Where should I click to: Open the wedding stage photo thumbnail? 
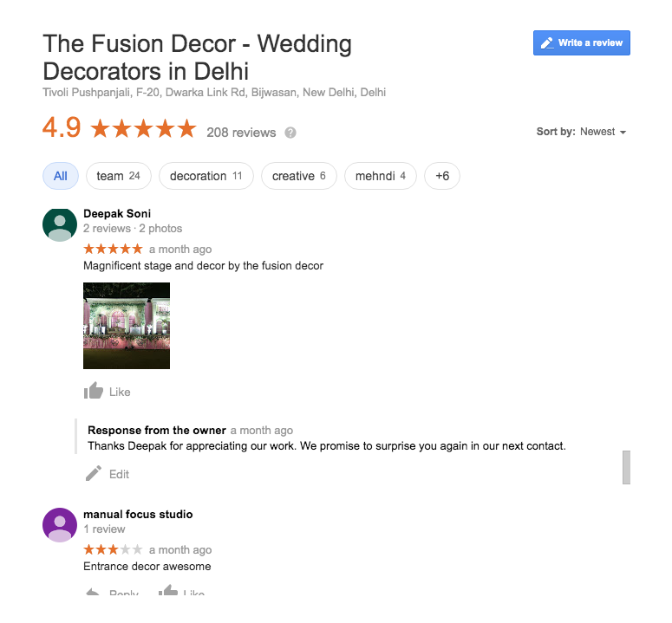pos(127,326)
